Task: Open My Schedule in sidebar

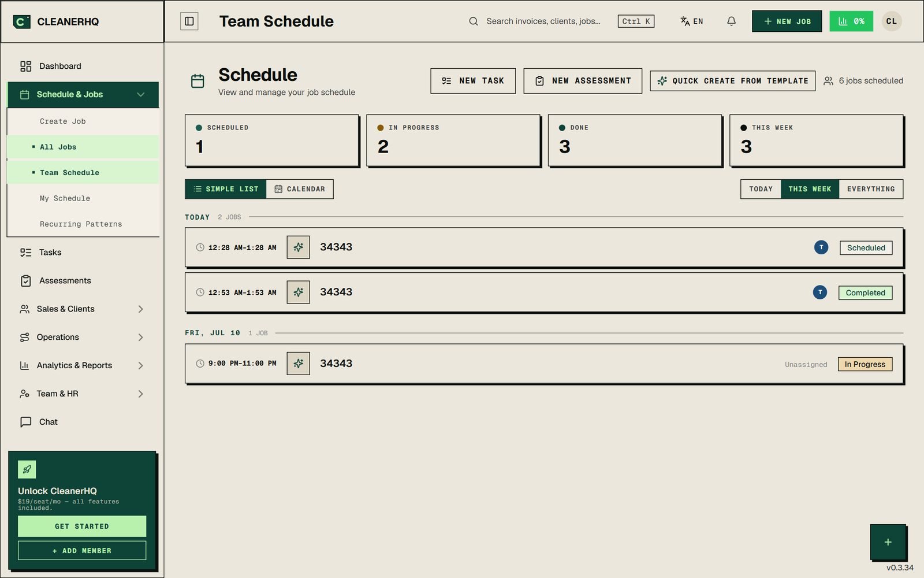Action: coord(83,198)
